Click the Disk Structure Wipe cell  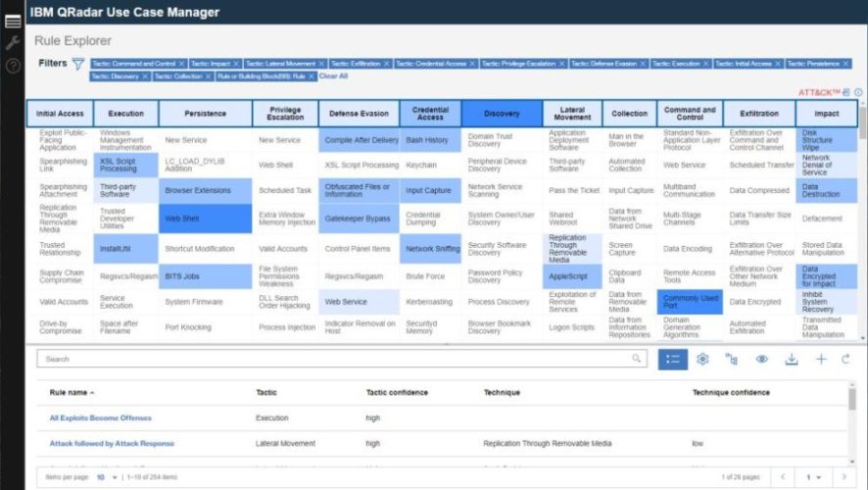[x=827, y=140]
